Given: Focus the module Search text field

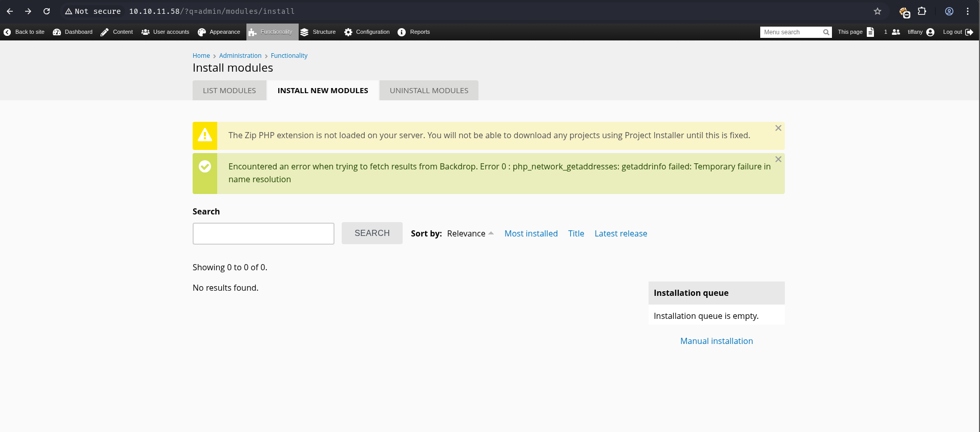Looking at the screenshot, I should (263, 233).
